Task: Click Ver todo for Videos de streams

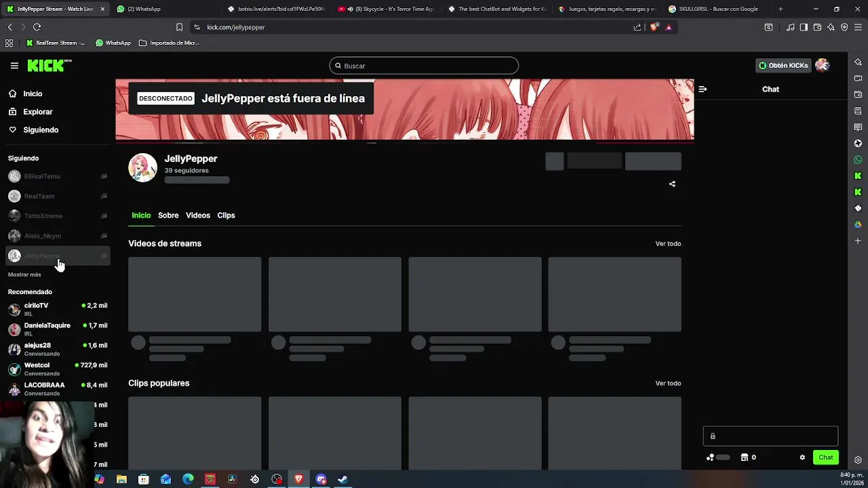Action: [668, 243]
